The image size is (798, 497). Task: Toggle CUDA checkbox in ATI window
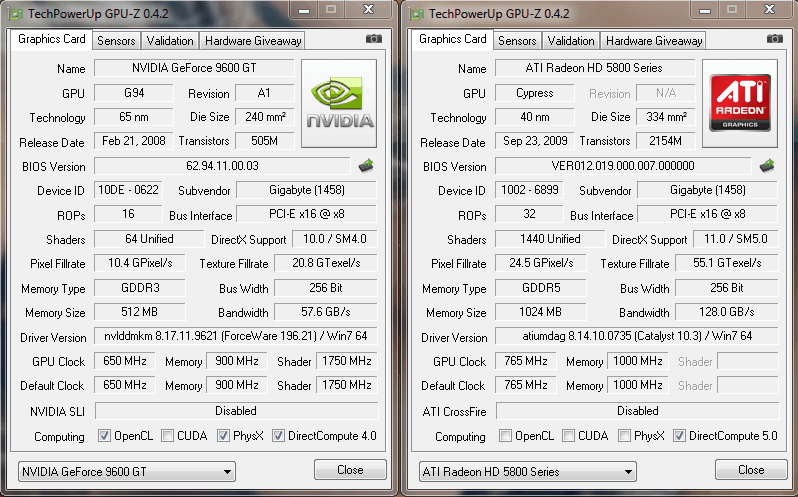pos(568,436)
